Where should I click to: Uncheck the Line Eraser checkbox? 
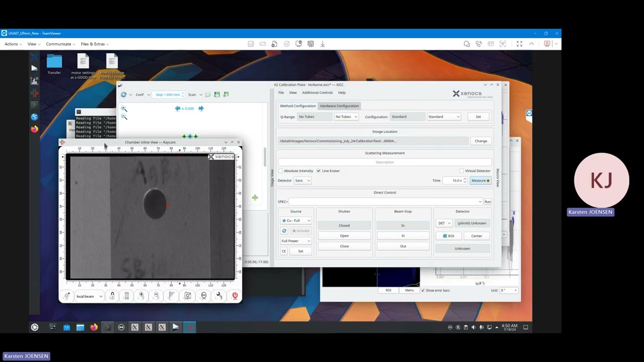click(318, 171)
